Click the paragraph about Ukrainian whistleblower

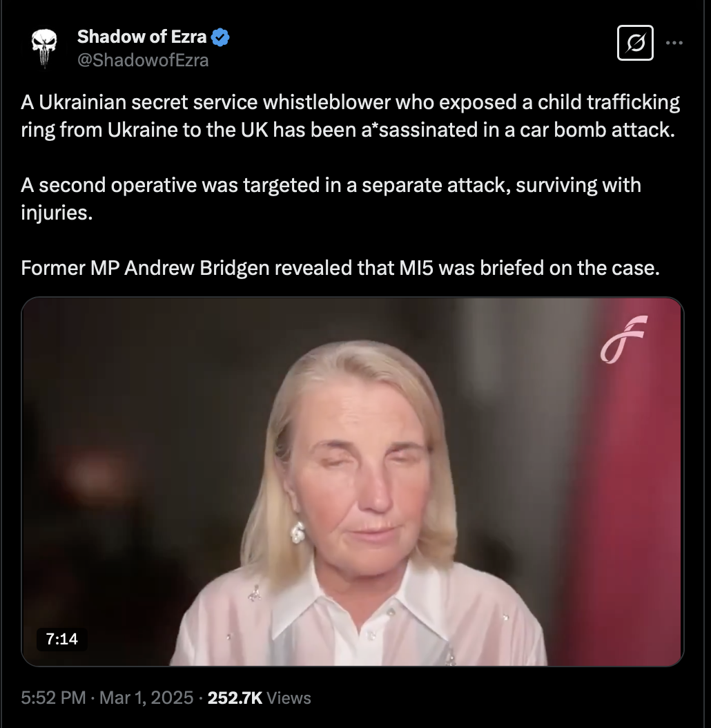[350, 116]
